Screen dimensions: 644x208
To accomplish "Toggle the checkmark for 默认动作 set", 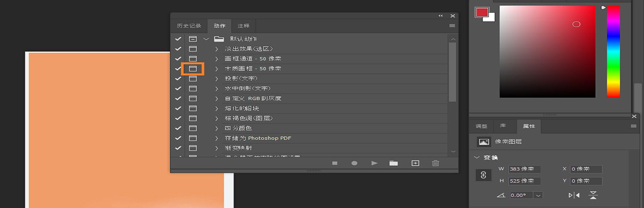I will [178, 39].
